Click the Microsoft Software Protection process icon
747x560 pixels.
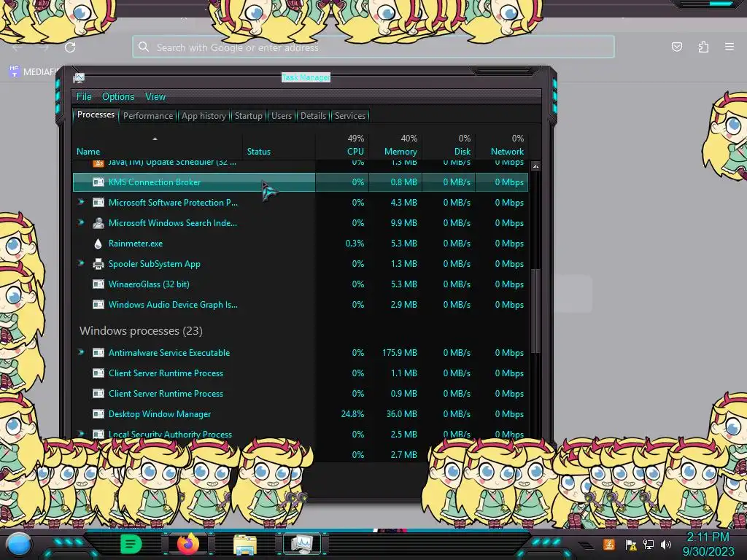tap(98, 203)
